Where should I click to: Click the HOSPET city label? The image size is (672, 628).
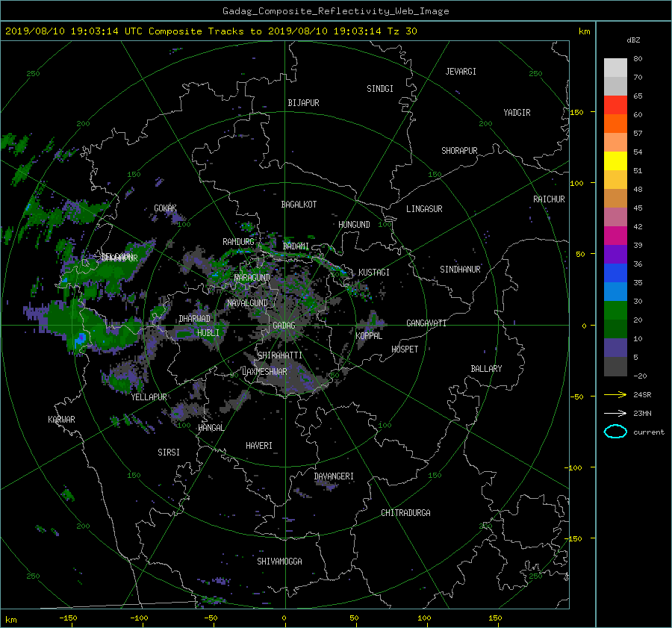pyautogui.click(x=405, y=349)
